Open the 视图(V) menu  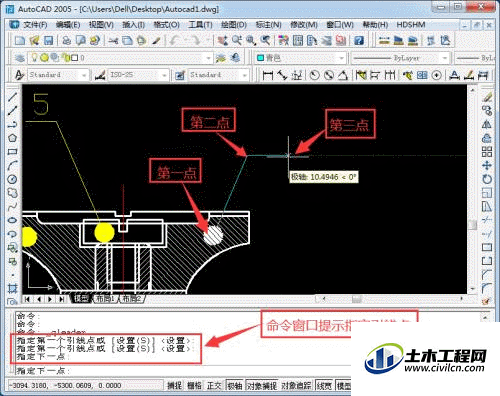click(101, 25)
